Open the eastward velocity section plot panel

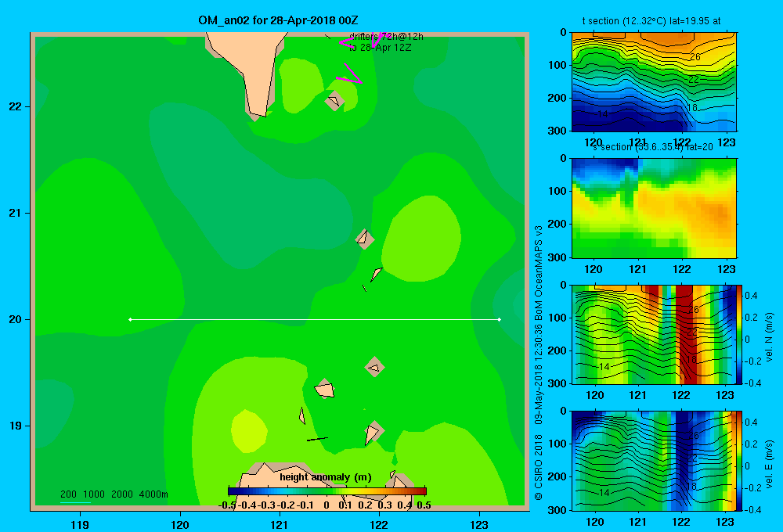pos(654,461)
